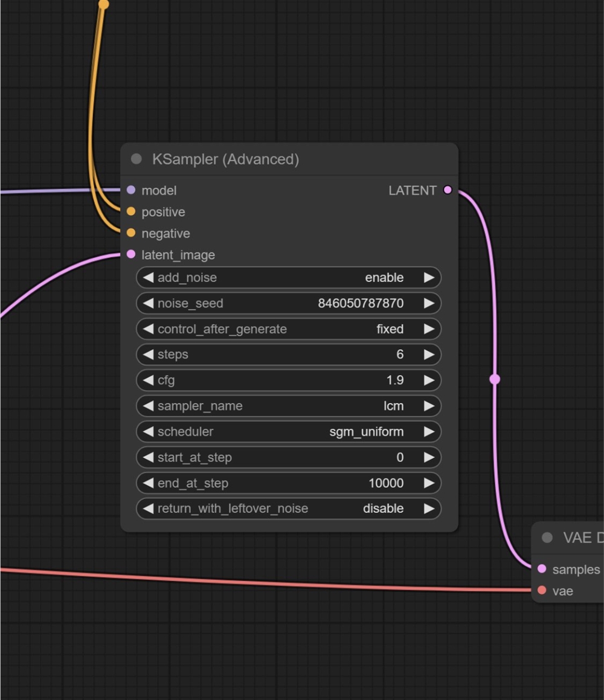Click the model input connector
The width and height of the screenshot is (604, 700).
131,190
